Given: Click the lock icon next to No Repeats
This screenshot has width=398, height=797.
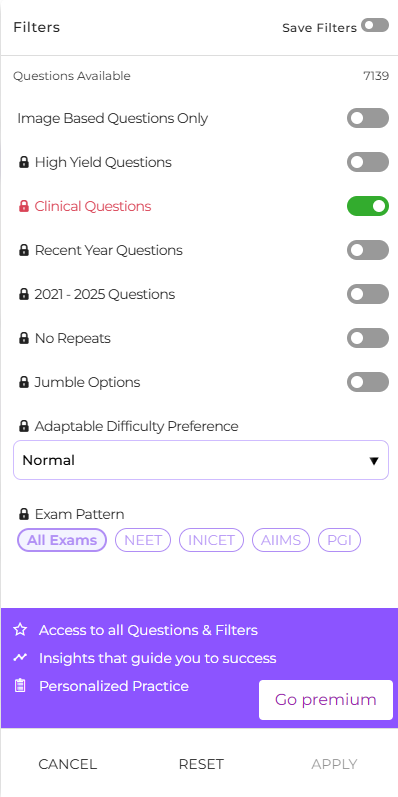Looking at the screenshot, I should pos(23,339).
